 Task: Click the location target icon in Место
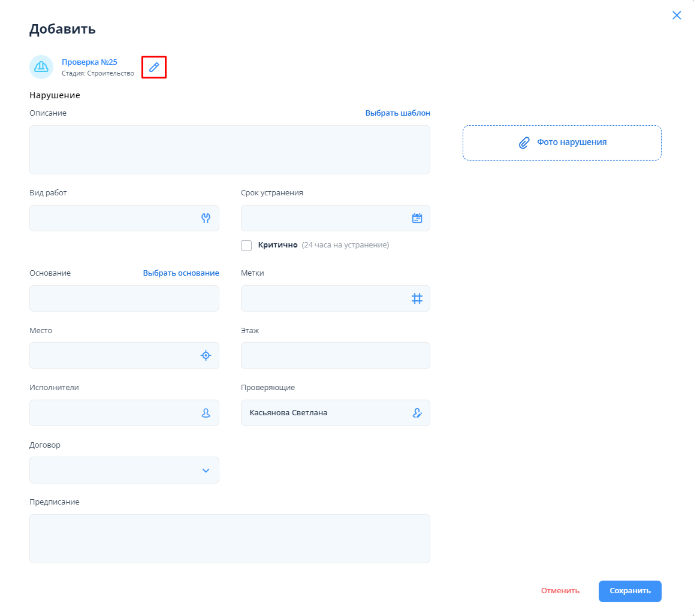206,355
